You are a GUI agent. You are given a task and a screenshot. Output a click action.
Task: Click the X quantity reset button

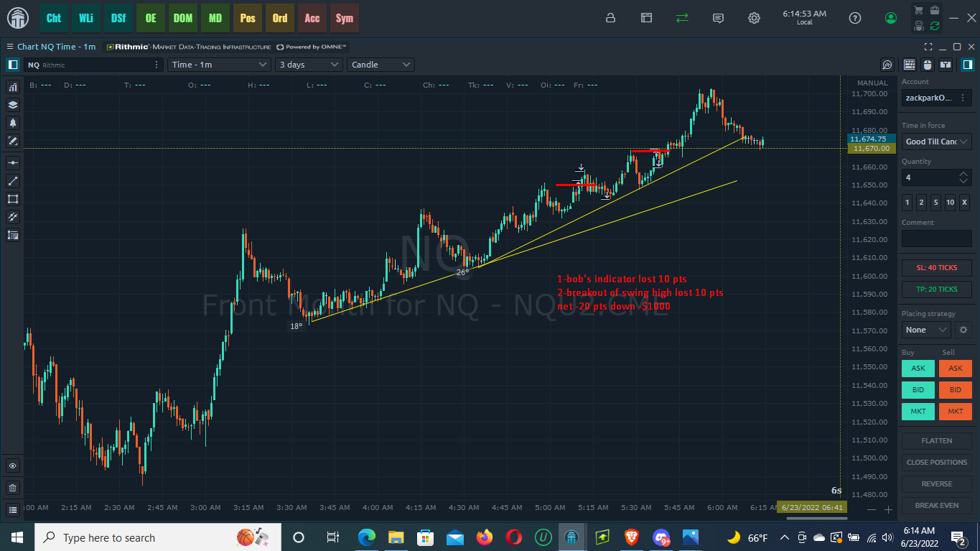point(964,203)
